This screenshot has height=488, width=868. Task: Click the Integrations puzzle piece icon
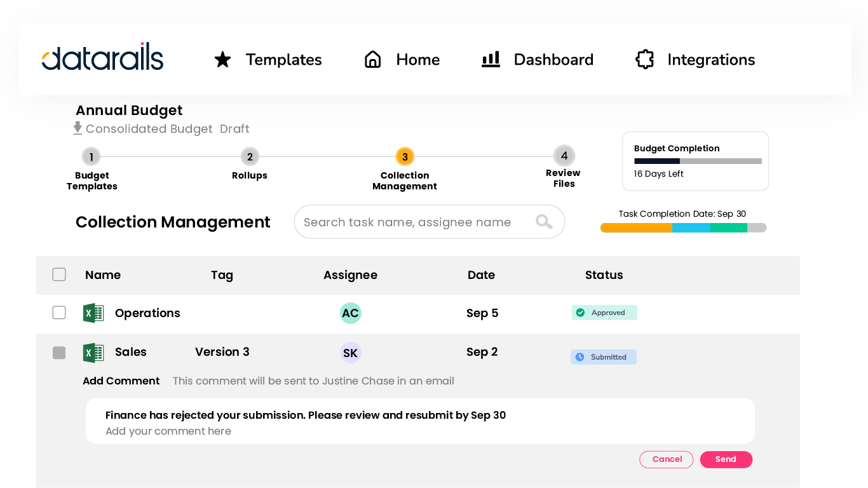pyautogui.click(x=644, y=60)
